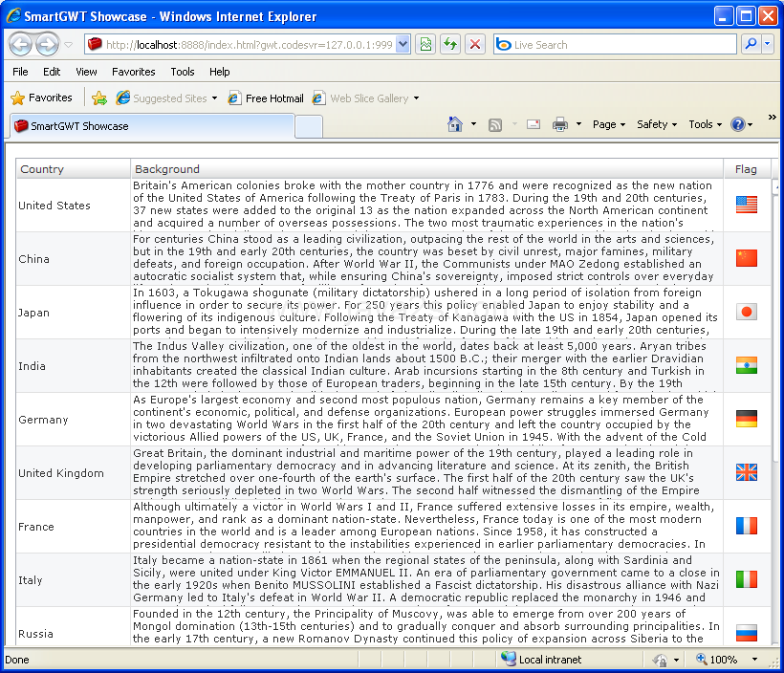The width and height of the screenshot is (784, 673).
Task: Click the protected mode status icon
Action: point(660,660)
